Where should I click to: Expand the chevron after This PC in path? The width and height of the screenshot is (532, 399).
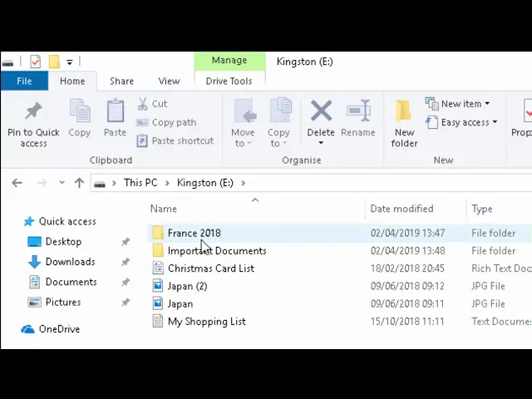point(167,183)
